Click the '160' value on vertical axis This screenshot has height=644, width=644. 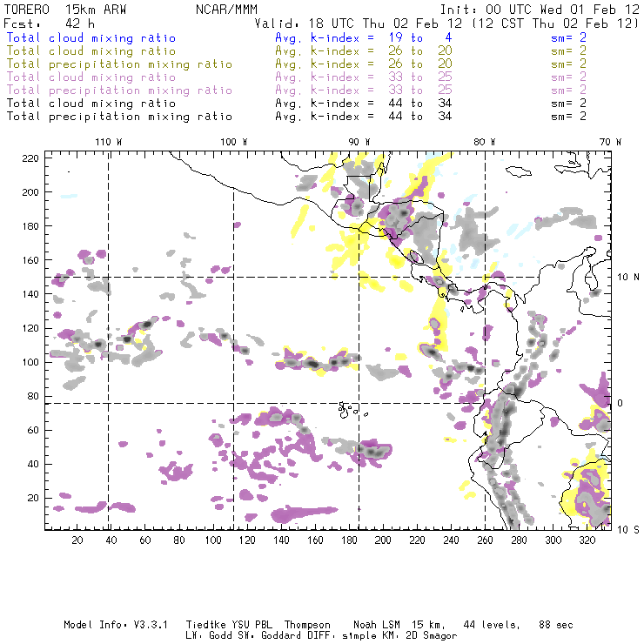(30, 260)
